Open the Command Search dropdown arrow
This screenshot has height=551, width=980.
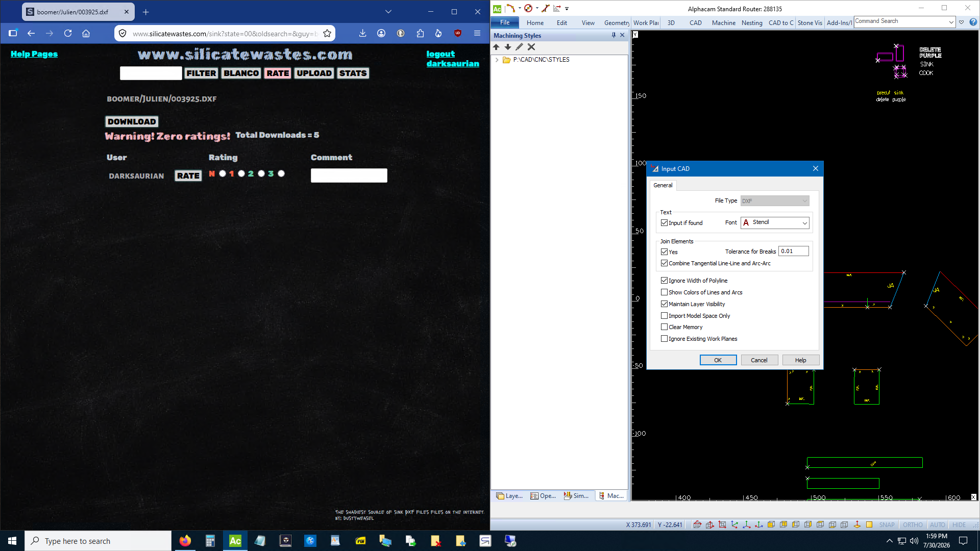coord(951,22)
